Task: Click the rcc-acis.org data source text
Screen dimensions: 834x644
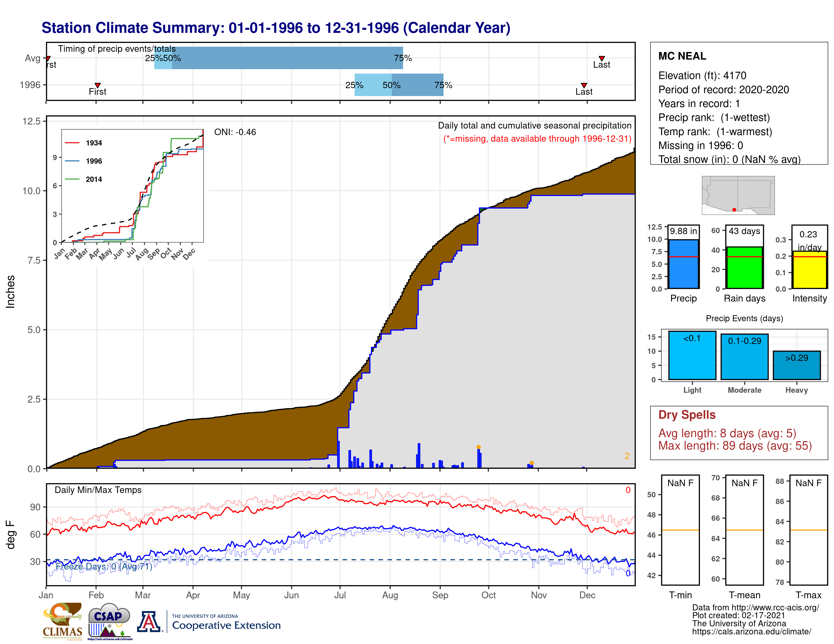Action: pos(756,608)
